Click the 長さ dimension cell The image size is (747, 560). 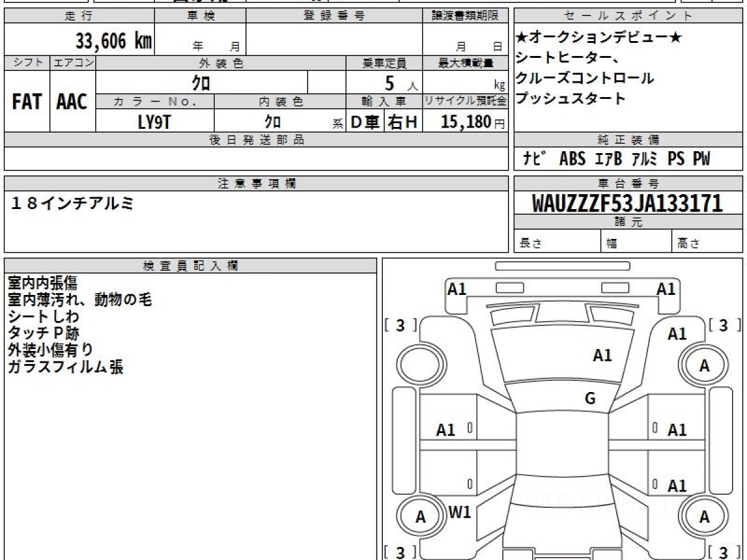click(x=557, y=241)
